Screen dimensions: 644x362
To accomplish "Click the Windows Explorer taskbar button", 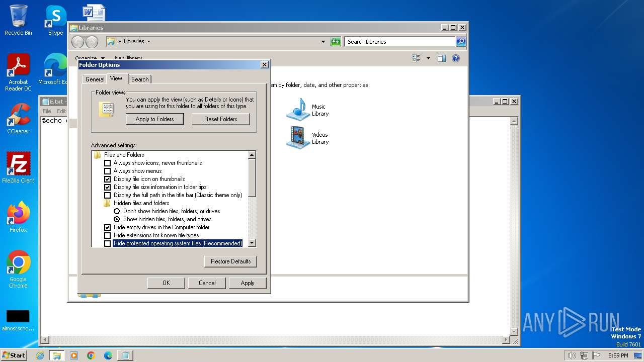I will pyautogui.click(x=57, y=355).
